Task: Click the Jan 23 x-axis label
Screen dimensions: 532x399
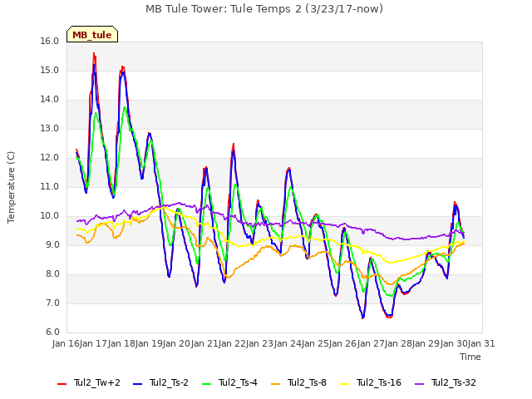Action: tap(260, 344)
